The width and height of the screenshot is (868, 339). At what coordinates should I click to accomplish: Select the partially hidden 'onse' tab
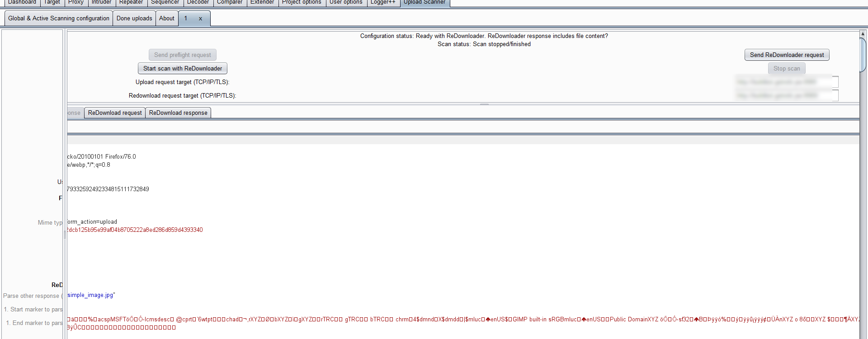(75, 113)
